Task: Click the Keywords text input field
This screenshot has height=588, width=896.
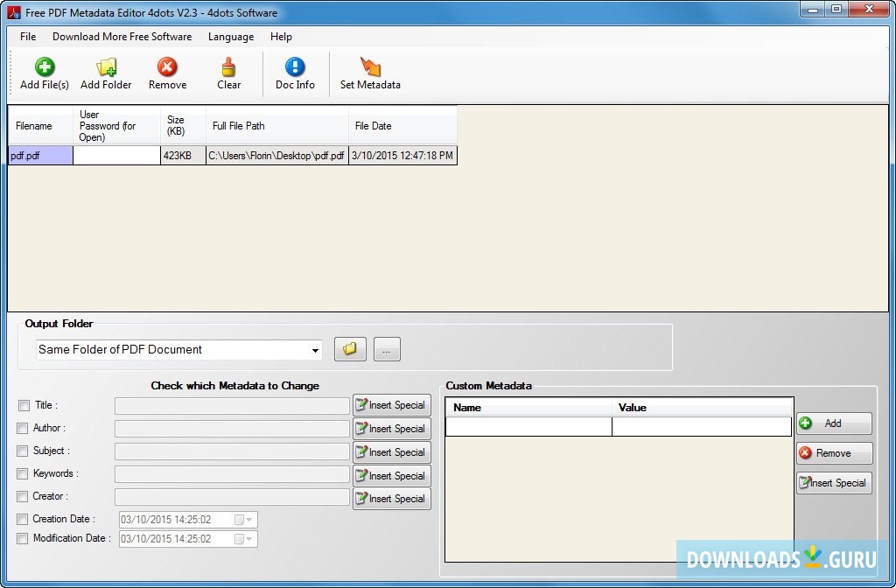Action: 232,474
